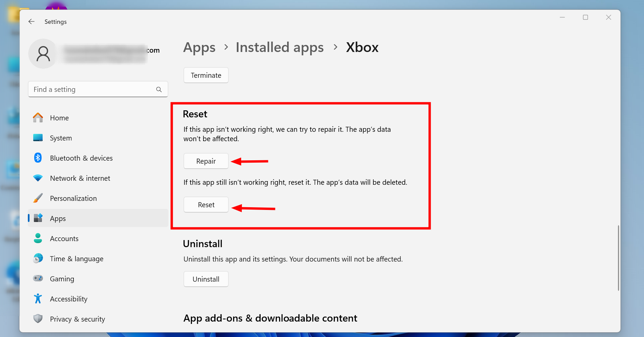Click the Privacy & security shield icon
Screen dimensions: 644x337
click(38, 319)
